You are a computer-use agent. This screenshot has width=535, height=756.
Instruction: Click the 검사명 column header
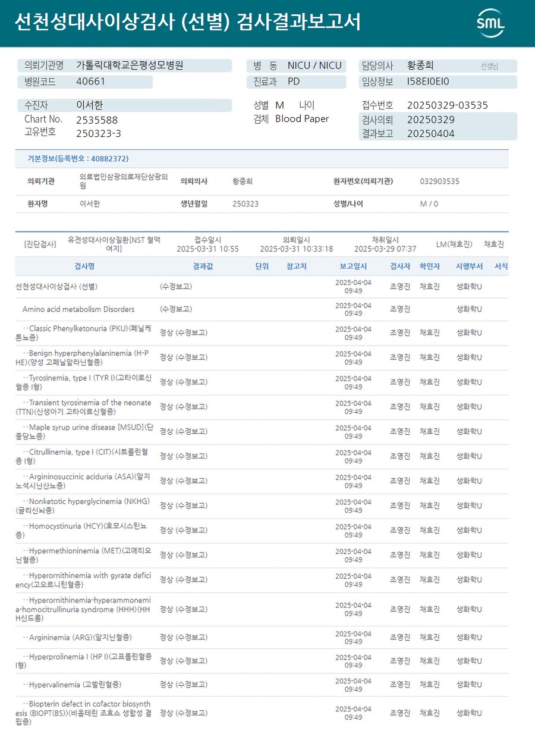[84, 266]
